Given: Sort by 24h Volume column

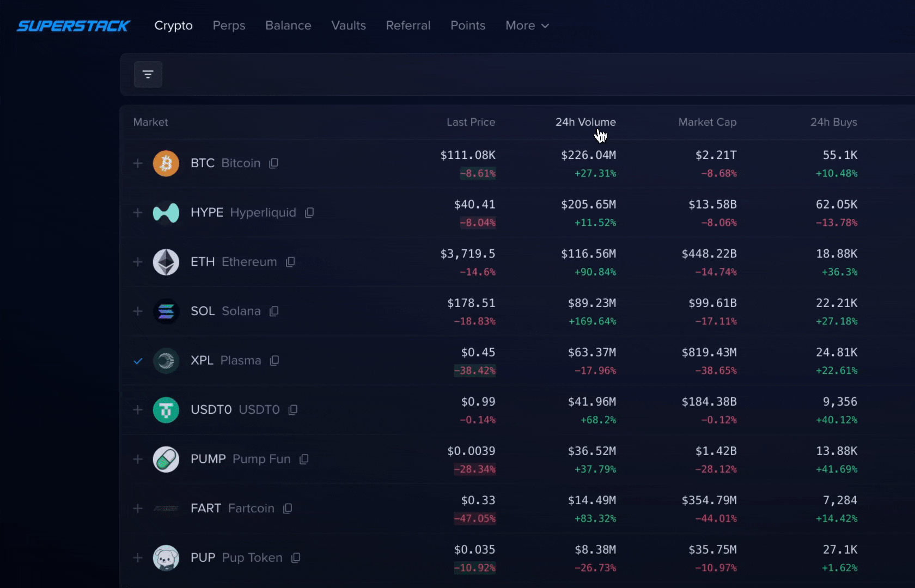Looking at the screenshot, I should [585, 122].
